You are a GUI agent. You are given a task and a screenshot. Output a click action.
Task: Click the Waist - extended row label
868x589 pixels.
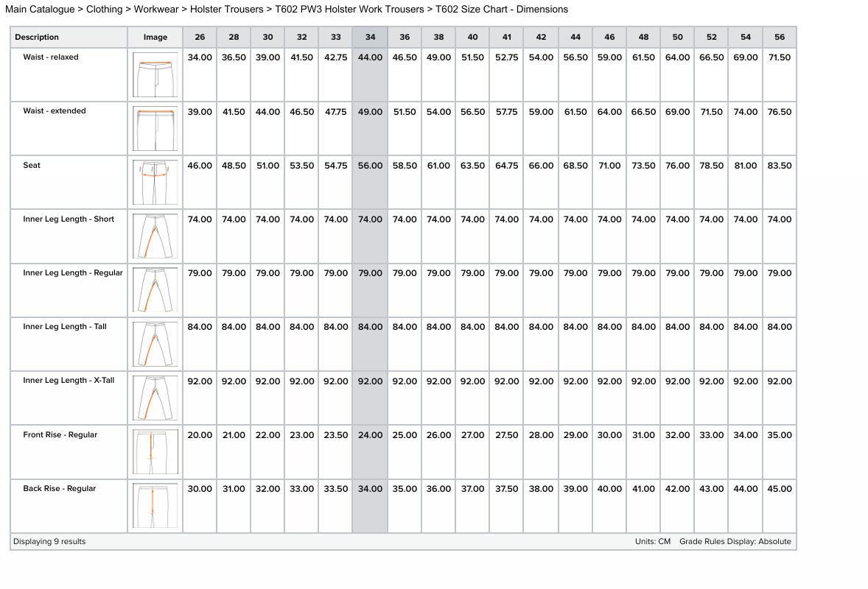coord(55,110)
